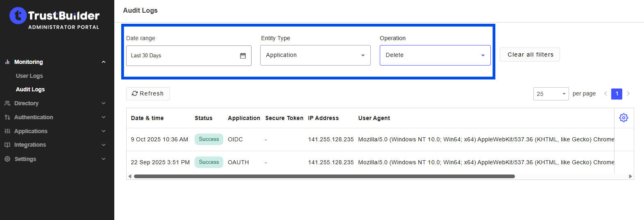Image resolution: width=644 pixels, height=220 pixels.
Task: Click the Monitoring bar chart icon
Action: pyautogui.click(x=7, y=62)
